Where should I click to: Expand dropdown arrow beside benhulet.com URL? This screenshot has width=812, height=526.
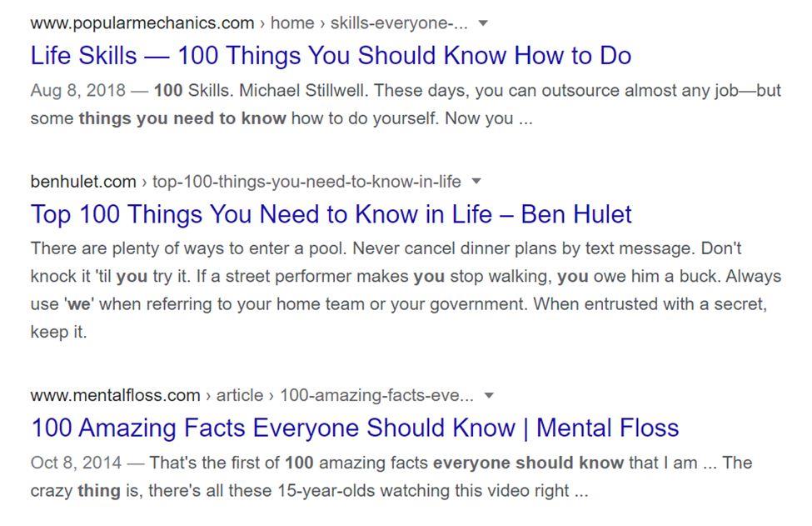pyautogui.click(x=476, y=182)
